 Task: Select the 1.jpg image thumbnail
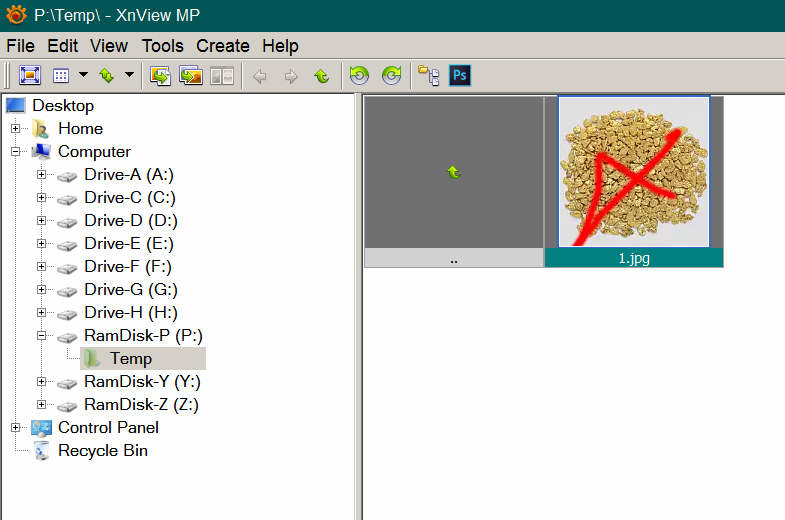(634, 172)
